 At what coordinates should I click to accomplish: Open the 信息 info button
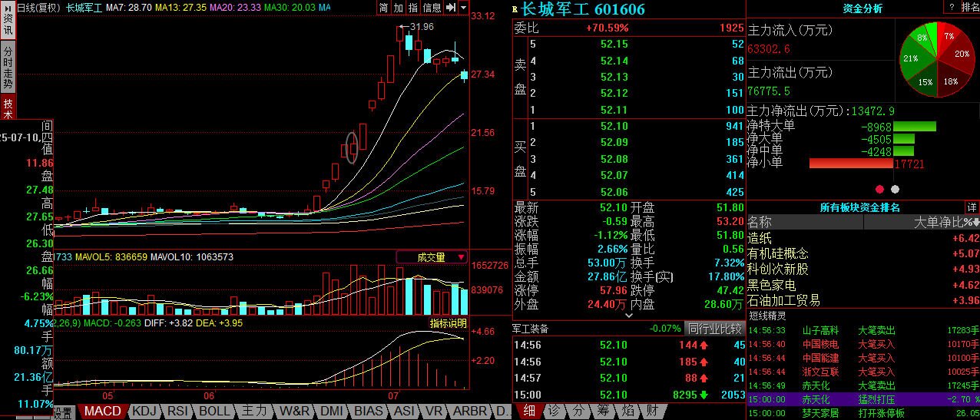point(432,8)
